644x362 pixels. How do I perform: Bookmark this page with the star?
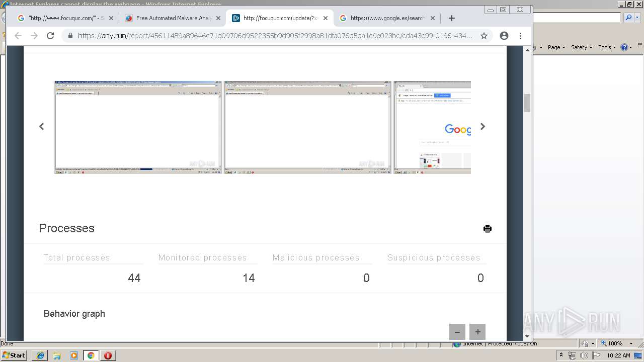484,36
